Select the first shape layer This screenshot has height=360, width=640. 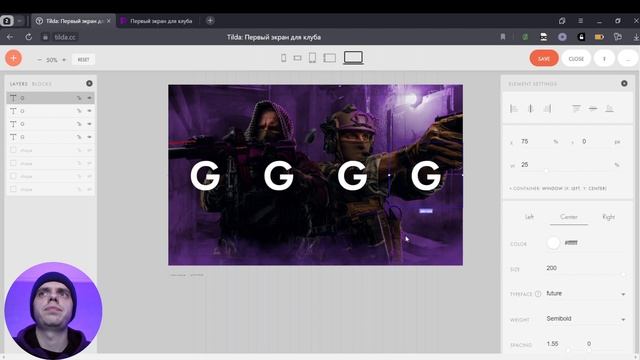[50, 150]
